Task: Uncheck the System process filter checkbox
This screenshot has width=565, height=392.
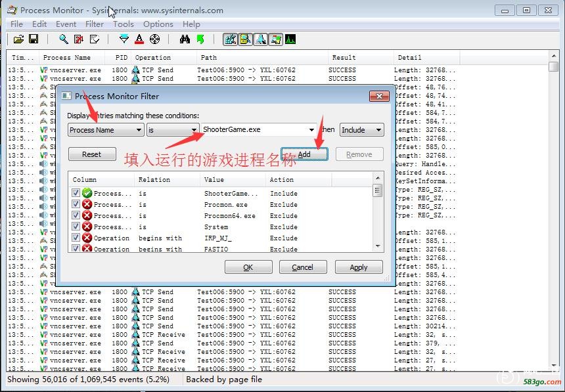Action: [x=76, y=227]
